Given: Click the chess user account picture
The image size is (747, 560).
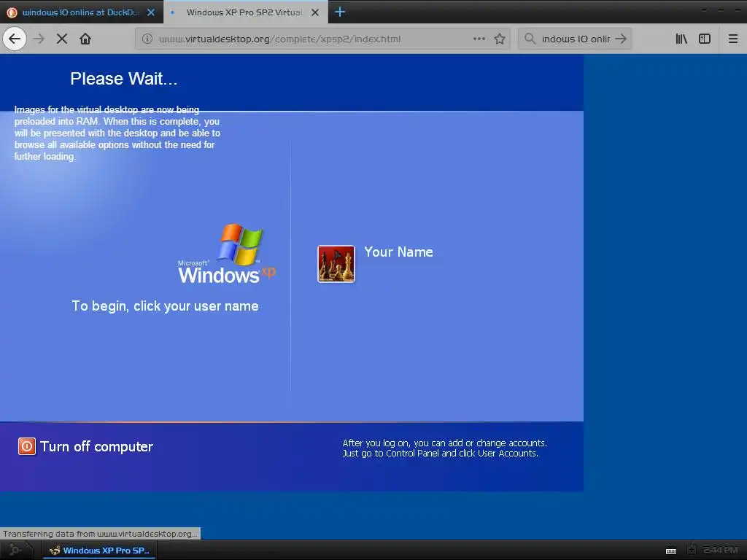Looking at the screenshot, I should (x=336, y=264).
